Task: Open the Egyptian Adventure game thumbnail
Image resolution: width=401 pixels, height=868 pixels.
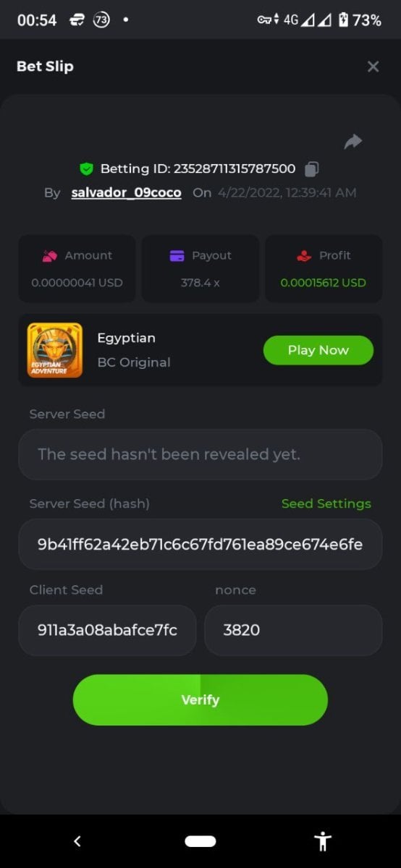Action: pos(55,350)
